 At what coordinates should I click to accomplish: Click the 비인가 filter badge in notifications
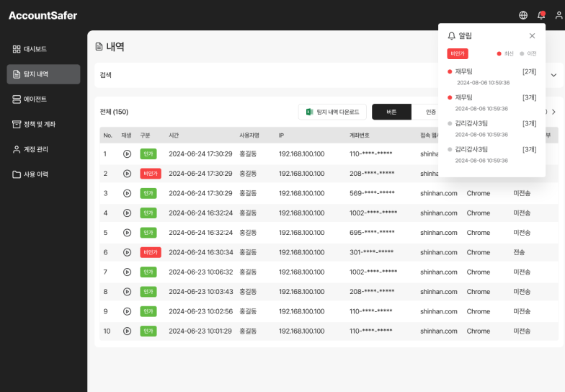(457, 53)
